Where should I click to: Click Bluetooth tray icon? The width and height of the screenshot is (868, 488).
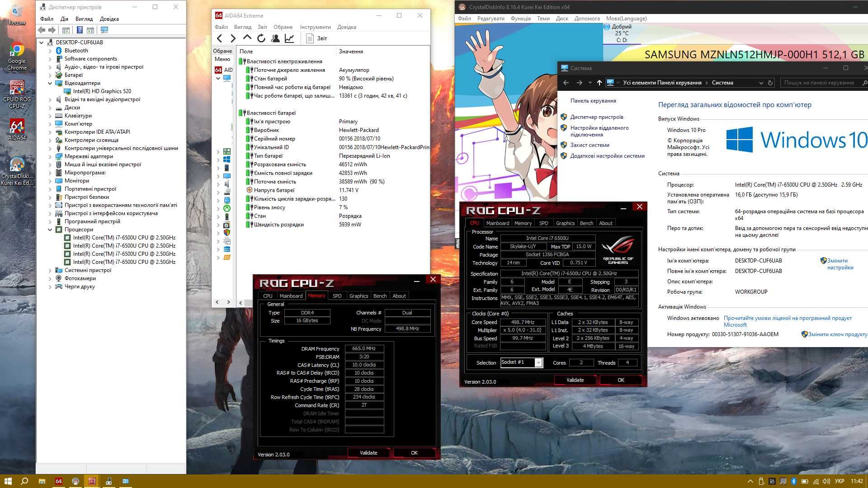coord(793,481)
